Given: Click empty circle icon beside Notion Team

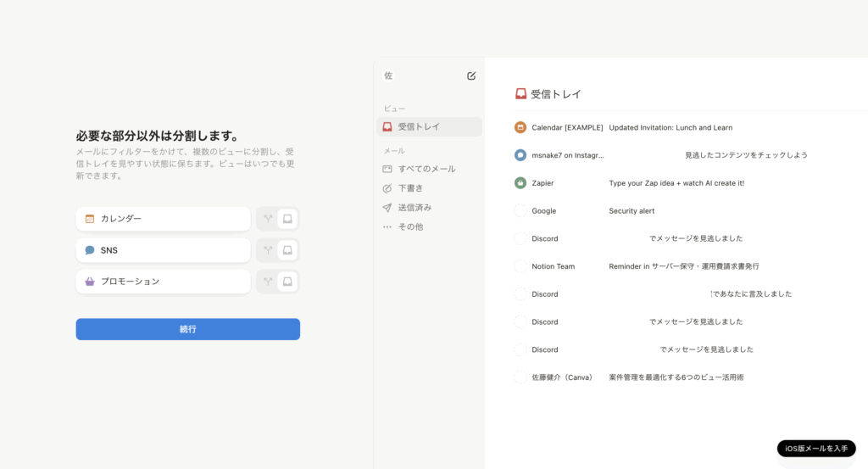Looking at the screenshot, I should [x=520, y=266].
